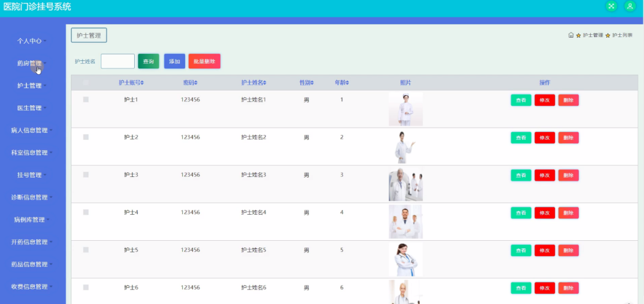Toggle the select-all checkbox in table header
Viewport: 644px width, 304px height.
click(x=86, y=82)
